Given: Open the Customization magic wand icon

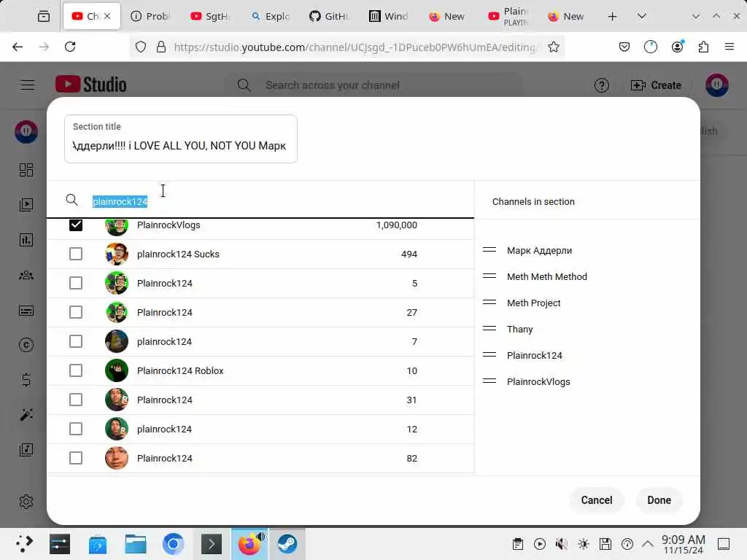Looking at the screenshot, I should [26, 415].
